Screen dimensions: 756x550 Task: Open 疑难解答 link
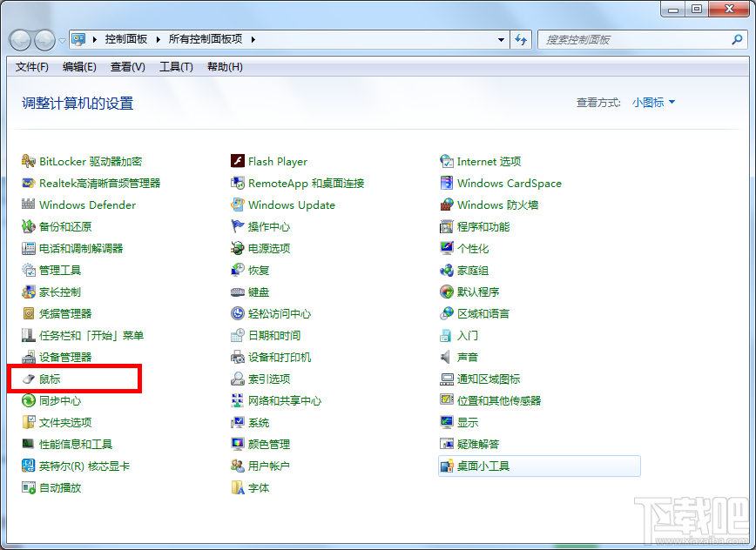pyautogui.click(x=478, y=444)
